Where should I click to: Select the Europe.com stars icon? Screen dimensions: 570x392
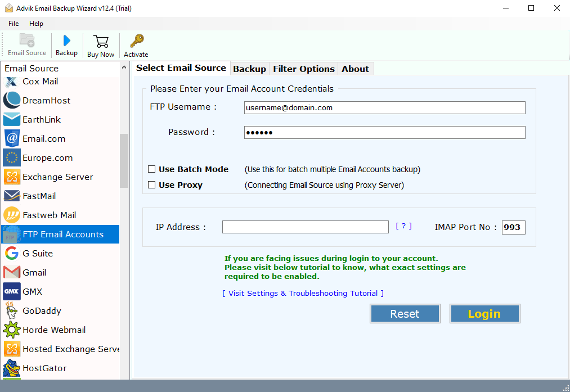pos(12,157)
